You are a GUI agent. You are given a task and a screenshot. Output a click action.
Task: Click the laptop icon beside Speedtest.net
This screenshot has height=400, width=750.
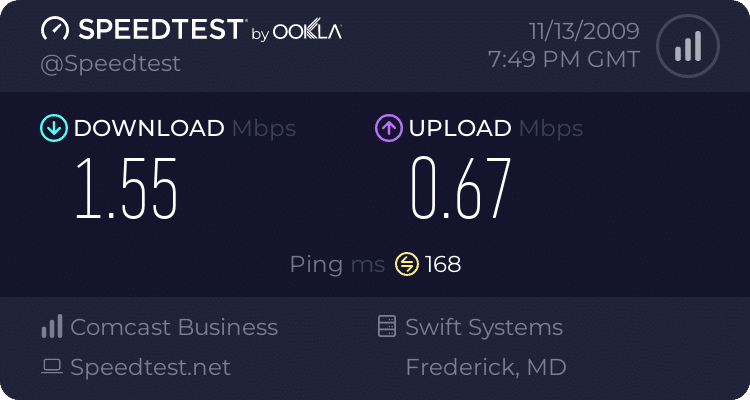point(52,367)
